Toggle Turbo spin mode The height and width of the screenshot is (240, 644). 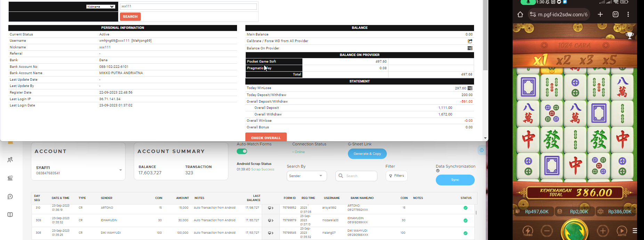(x=528, y=231)
